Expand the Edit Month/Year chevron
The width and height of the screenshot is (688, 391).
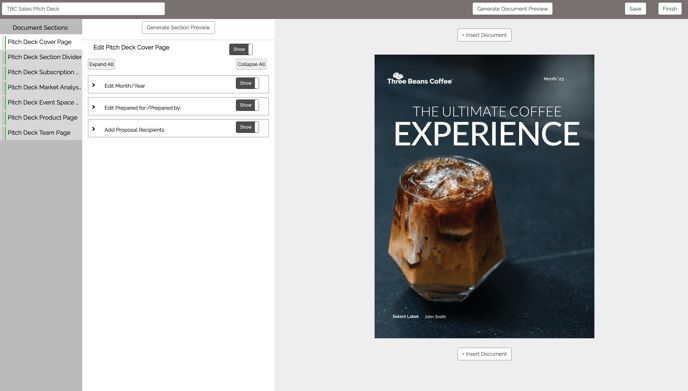coord(93,85)
